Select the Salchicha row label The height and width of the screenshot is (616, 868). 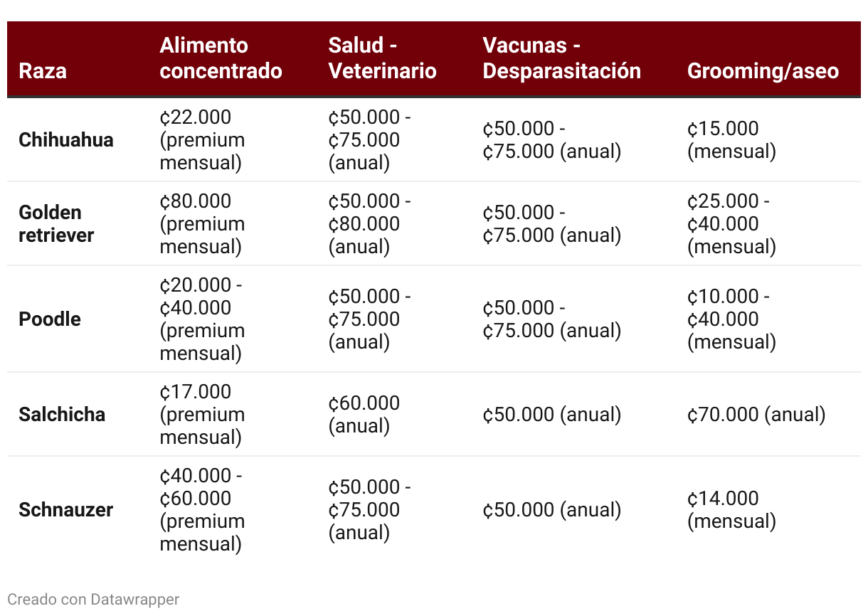point(62,414)
